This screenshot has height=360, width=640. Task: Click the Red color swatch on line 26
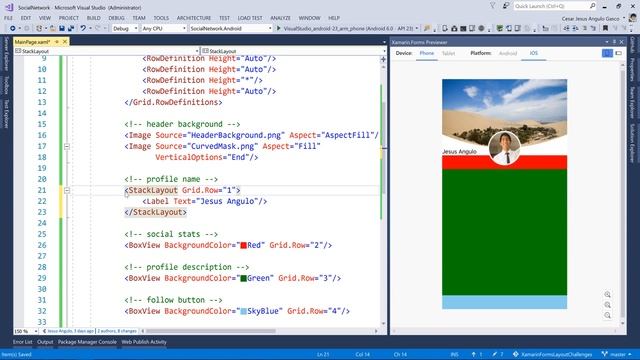coord(243,245)
